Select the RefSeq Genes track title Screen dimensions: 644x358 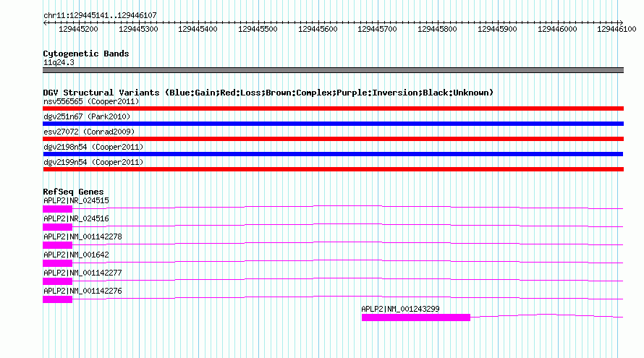tap(73, 192)
